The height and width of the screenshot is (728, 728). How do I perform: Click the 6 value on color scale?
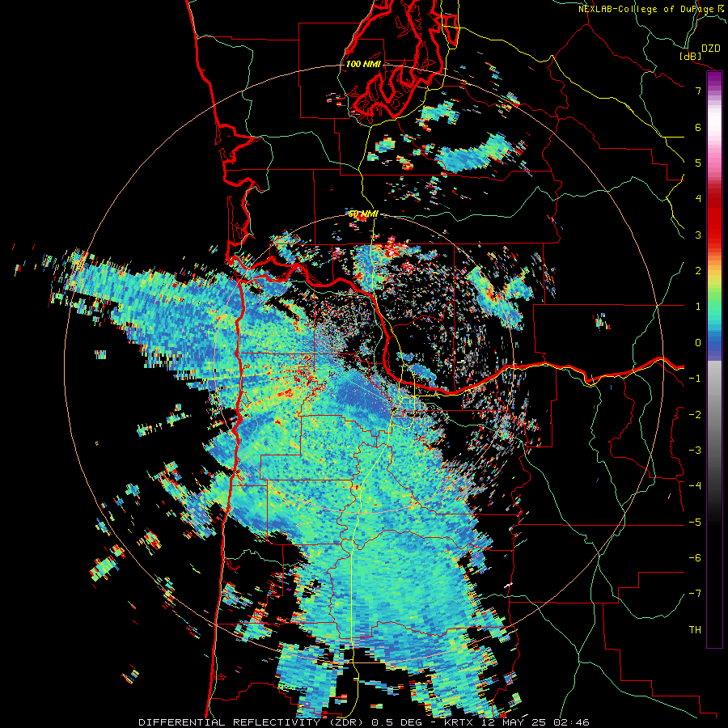click(698, 127)
